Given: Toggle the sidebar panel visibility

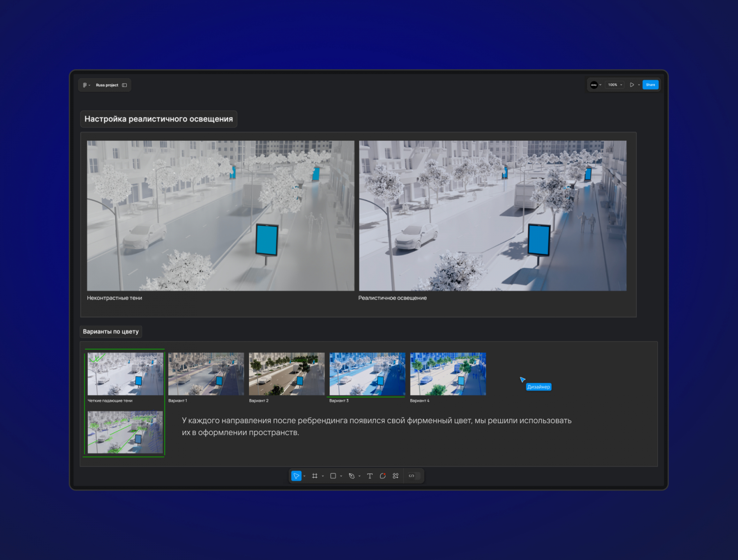Looking at the screenshot, I should pyautogui.click(x=125, y=85).
